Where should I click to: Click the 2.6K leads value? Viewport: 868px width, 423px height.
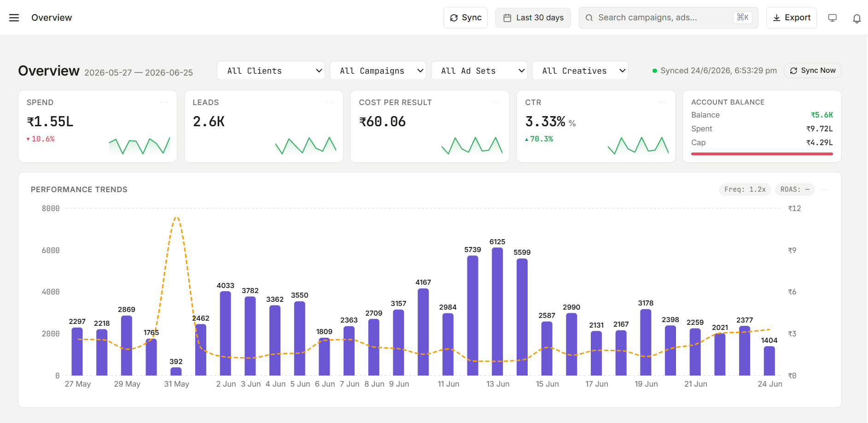click(209, 122)
